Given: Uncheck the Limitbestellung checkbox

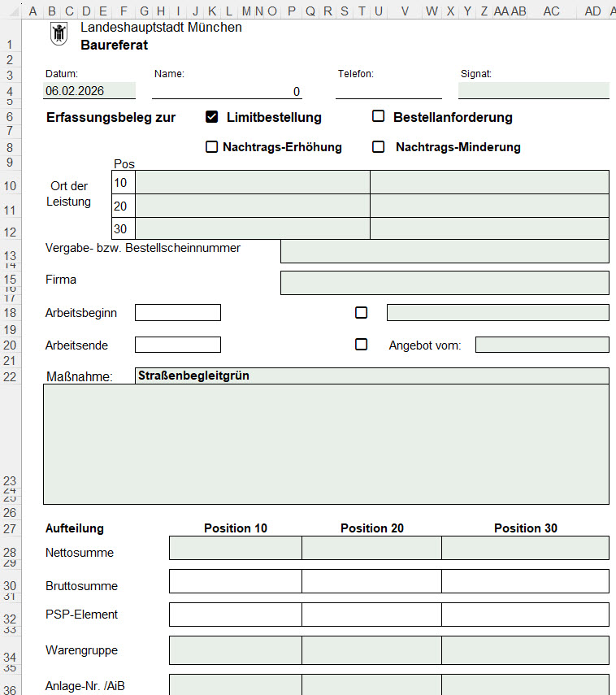Looking at the screenshot, I should tap(212, 117).
